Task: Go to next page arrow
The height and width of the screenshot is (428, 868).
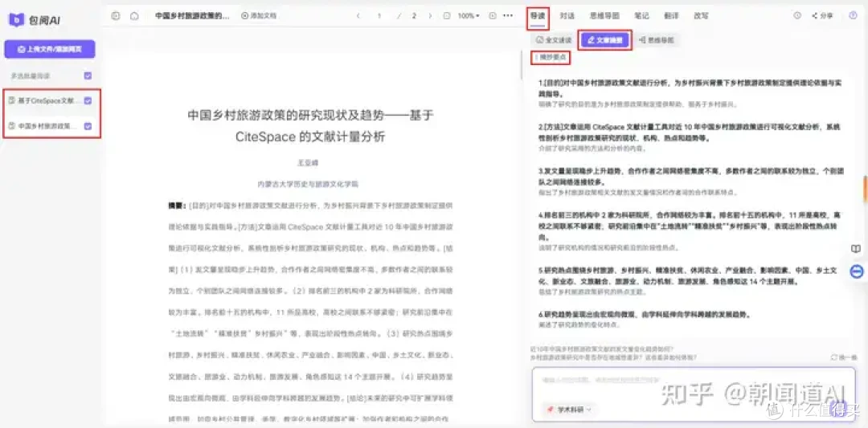Action: [x=430, y=16]
